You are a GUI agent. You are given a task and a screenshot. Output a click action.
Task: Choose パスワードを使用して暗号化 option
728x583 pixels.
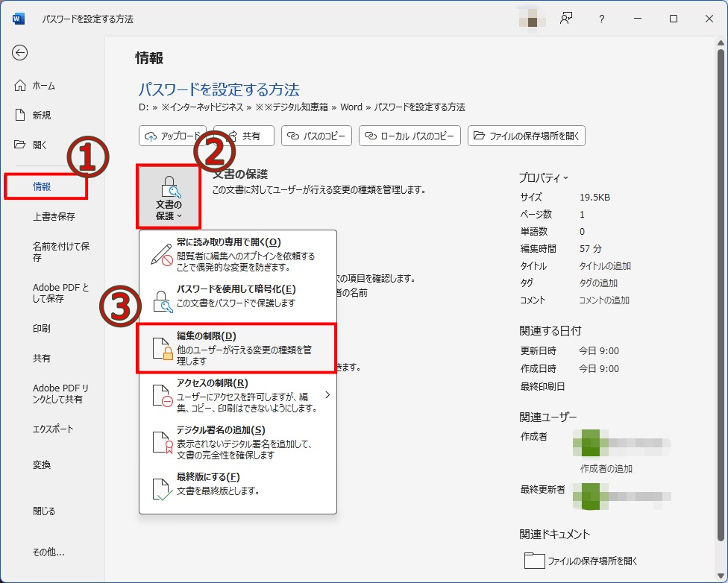pyautogui.click(x=237, y=296)
